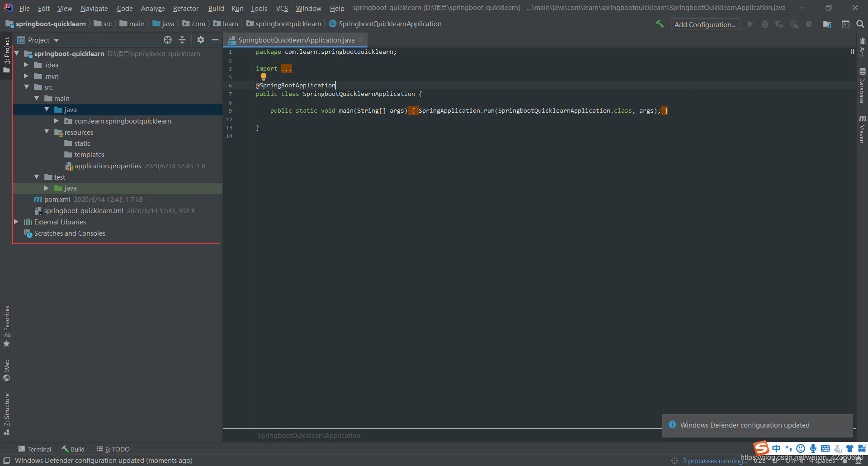Click the Collapse All icon in Project panel
The height and width of the screenshot is (466, 868).
tap(182, 40)
